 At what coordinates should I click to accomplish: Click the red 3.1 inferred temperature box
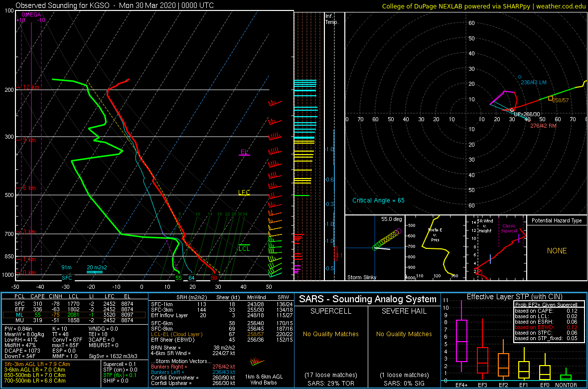(336, 253)
